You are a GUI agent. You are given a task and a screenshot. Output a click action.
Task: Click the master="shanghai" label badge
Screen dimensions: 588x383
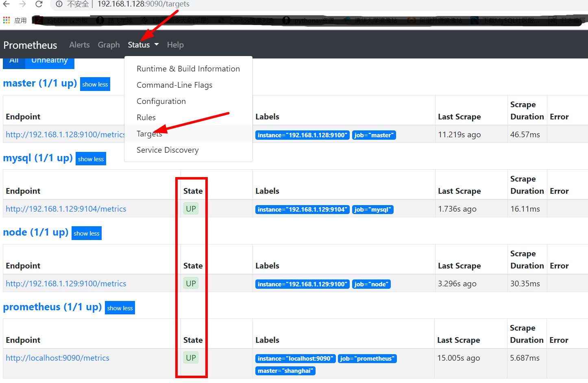[285, 371]
